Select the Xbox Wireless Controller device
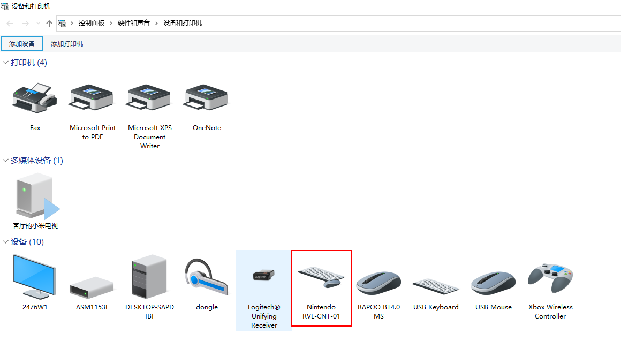This screenshot has height=364, width=621. tap(550, 277)
